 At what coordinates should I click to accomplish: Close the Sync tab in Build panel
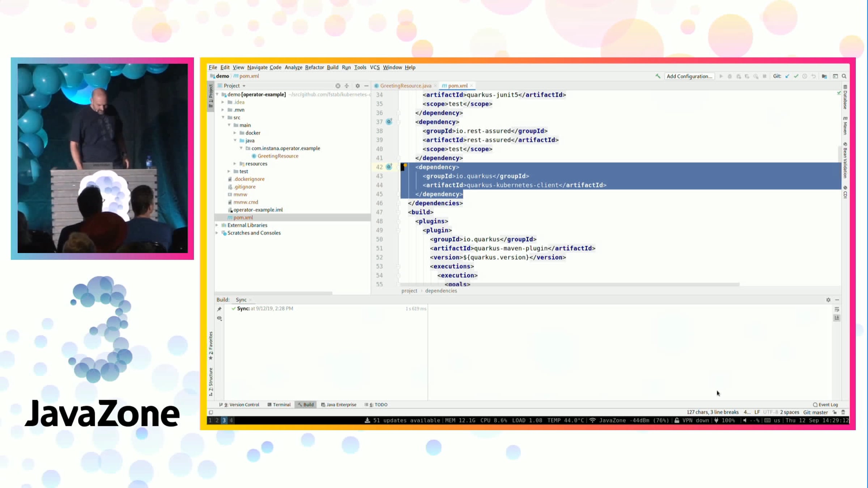tap(250, 300)
